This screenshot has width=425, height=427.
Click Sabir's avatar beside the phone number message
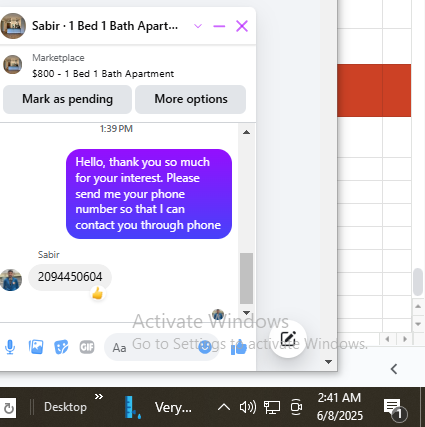pyautogui.click(x=11, y=280)
